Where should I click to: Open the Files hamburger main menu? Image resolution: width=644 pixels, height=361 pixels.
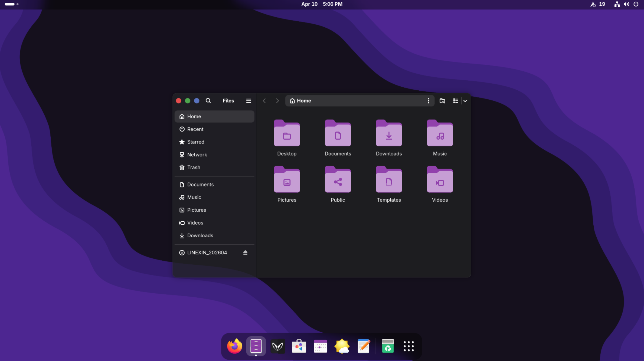coord(249,101)
